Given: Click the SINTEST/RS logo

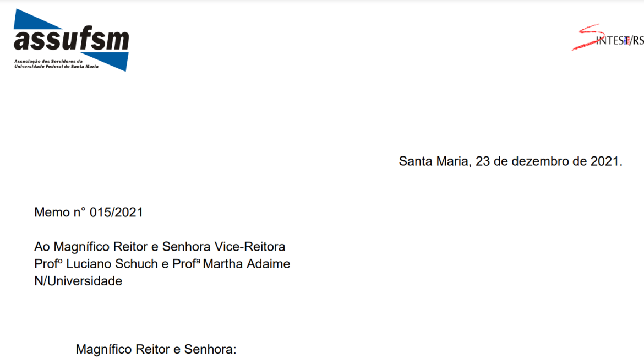Looking at the screenshot, I should [608, 38].
